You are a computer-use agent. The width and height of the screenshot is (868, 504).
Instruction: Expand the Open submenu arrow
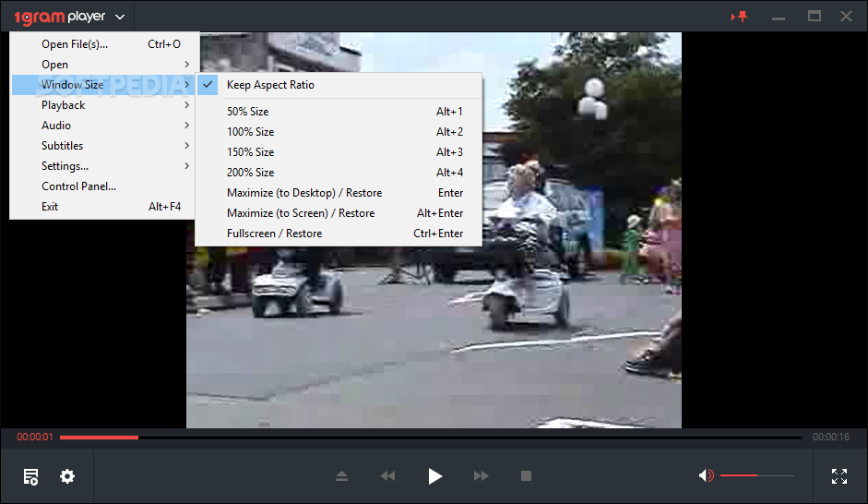(x=186, y=65)
